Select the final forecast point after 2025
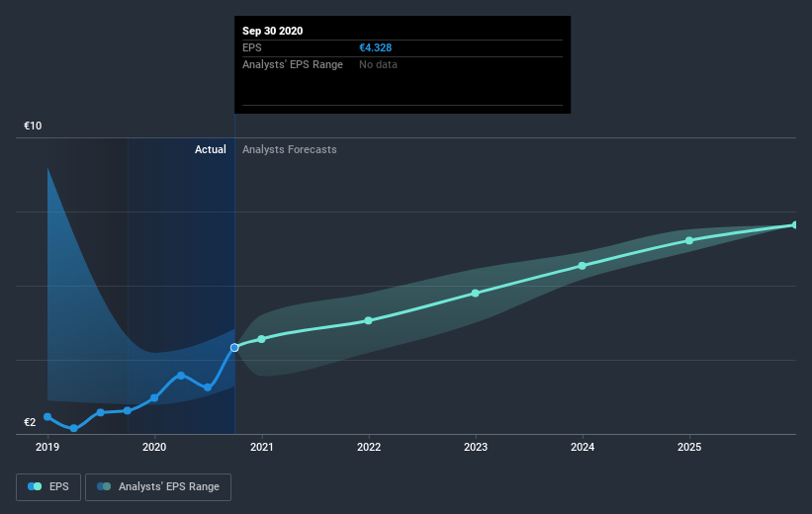The height and width of the screenshot is (514, 812). [x=795, y=225]
